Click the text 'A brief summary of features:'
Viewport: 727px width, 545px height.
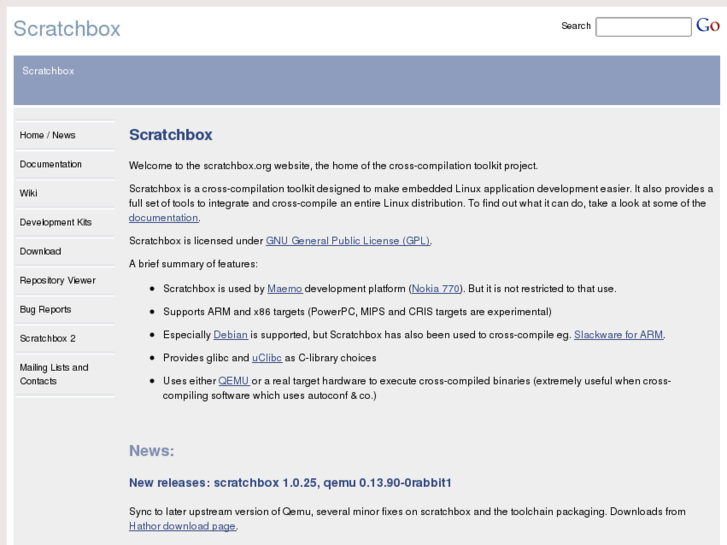click(193, 264)
